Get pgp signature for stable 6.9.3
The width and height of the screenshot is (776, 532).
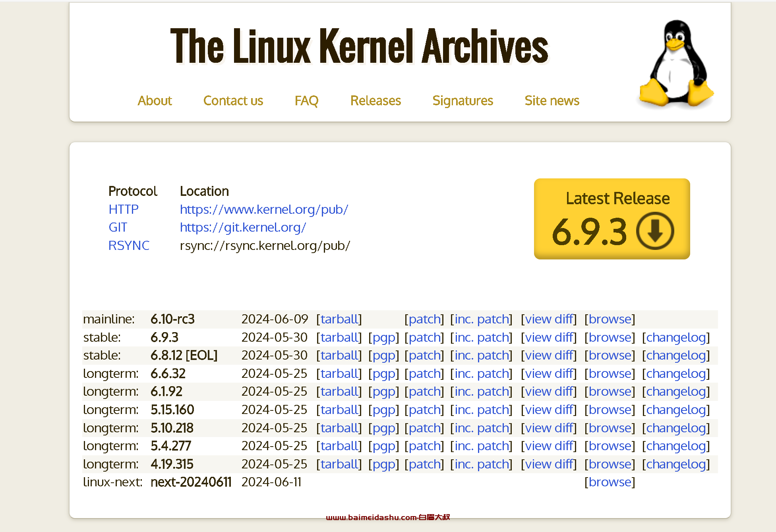point(384,337)
